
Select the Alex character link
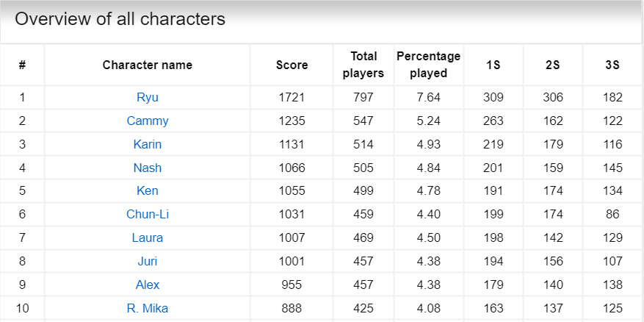click(x=148, y=285)
